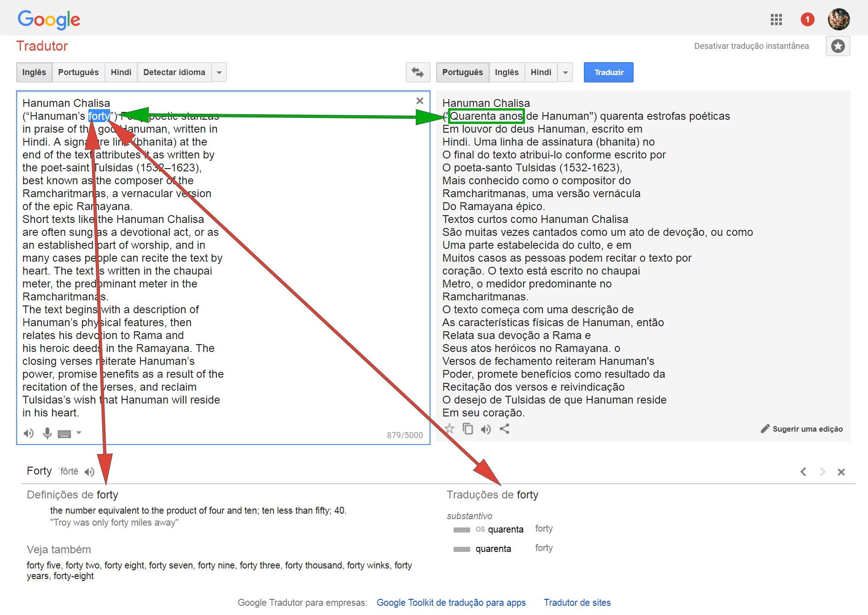
Task: Open the Google apps grid
Action: (x=776, y=19)
